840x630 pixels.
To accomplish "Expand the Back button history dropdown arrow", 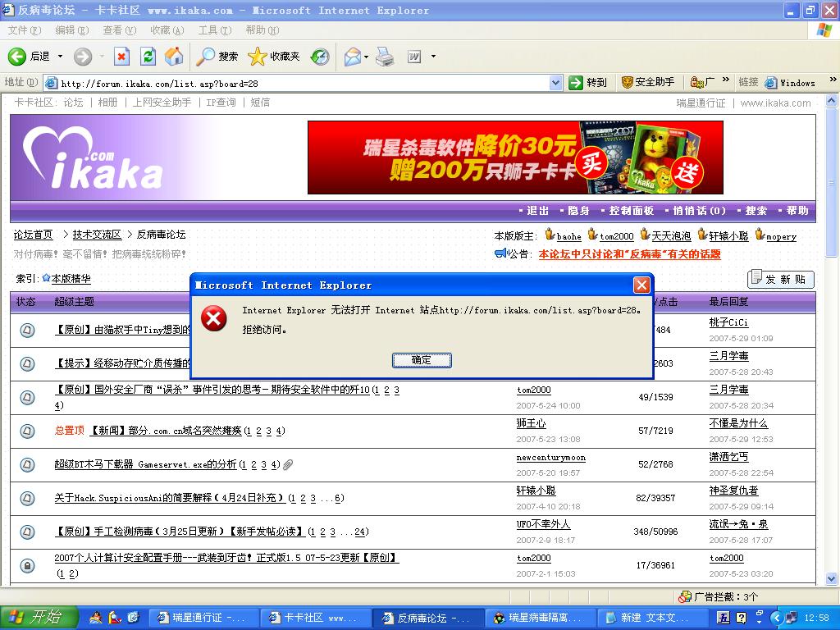I will point(60,57).
